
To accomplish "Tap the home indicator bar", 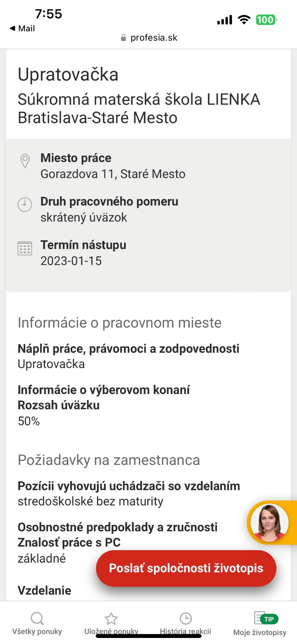I will pos(148,636).
